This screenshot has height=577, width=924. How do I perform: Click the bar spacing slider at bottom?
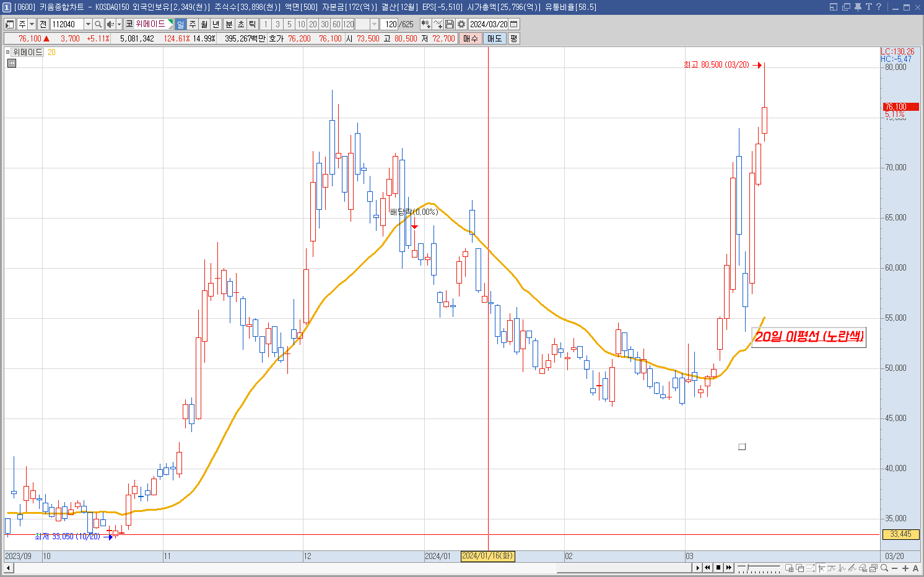759,568
